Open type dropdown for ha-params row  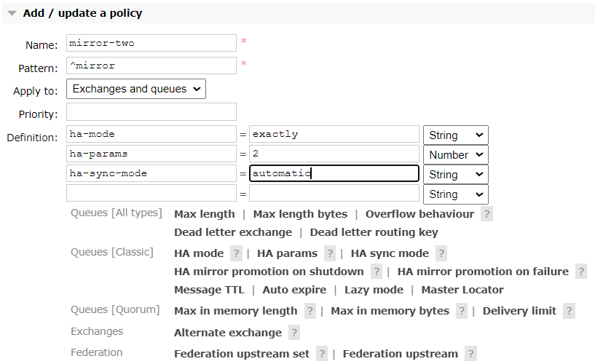click(455, 155)
